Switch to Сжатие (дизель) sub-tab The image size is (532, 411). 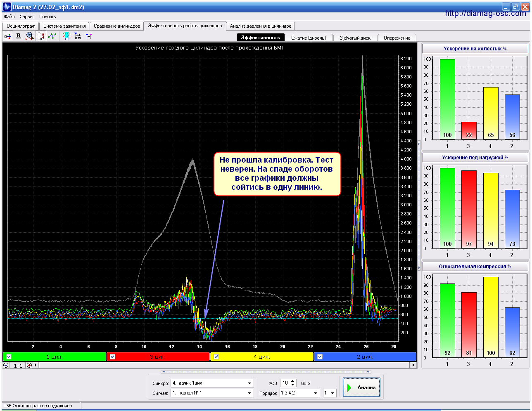pos(309,38)
